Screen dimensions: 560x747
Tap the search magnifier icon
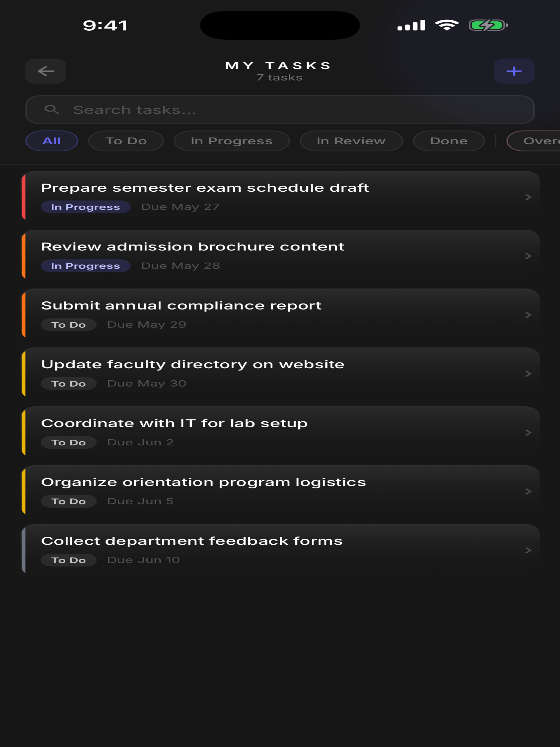(52, 109)
